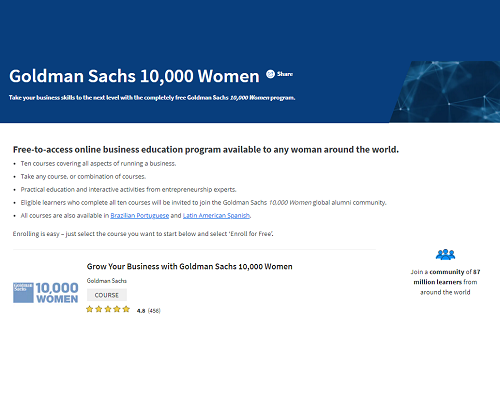The height and width of the screenshot is (400, 500).
Task: Click the Share label in header
Action: click(285, 74)
